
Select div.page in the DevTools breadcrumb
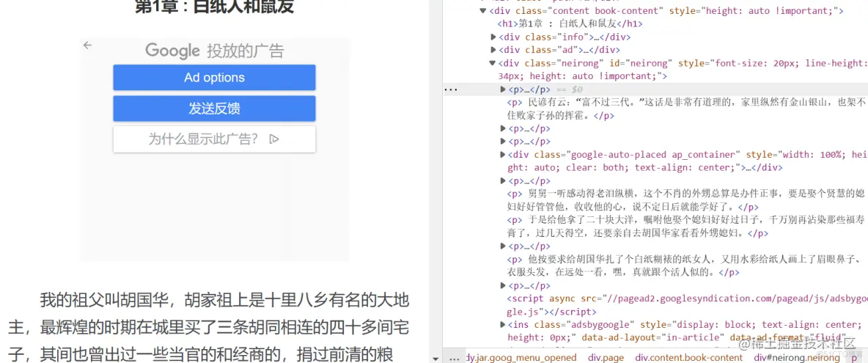click(x=606, y=357)
